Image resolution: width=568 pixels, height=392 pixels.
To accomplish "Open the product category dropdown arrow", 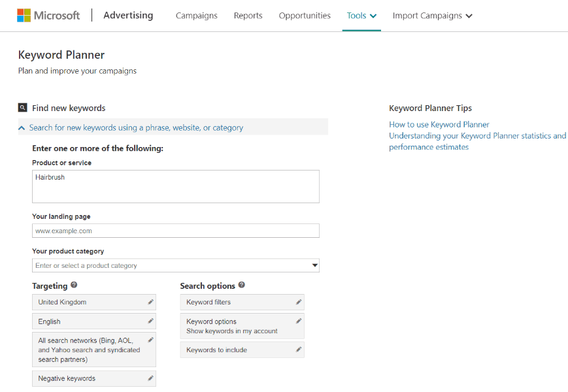I will pyautogui.click(x=315, y=265).
